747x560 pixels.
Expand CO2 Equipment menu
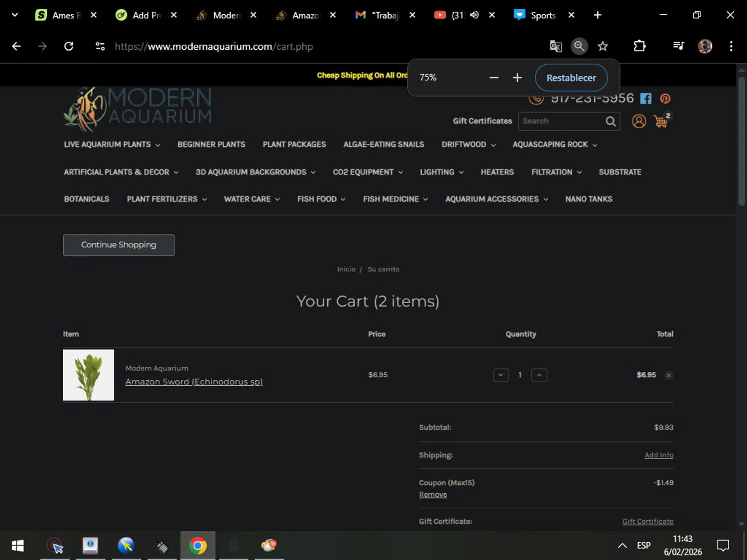point(368,172)
